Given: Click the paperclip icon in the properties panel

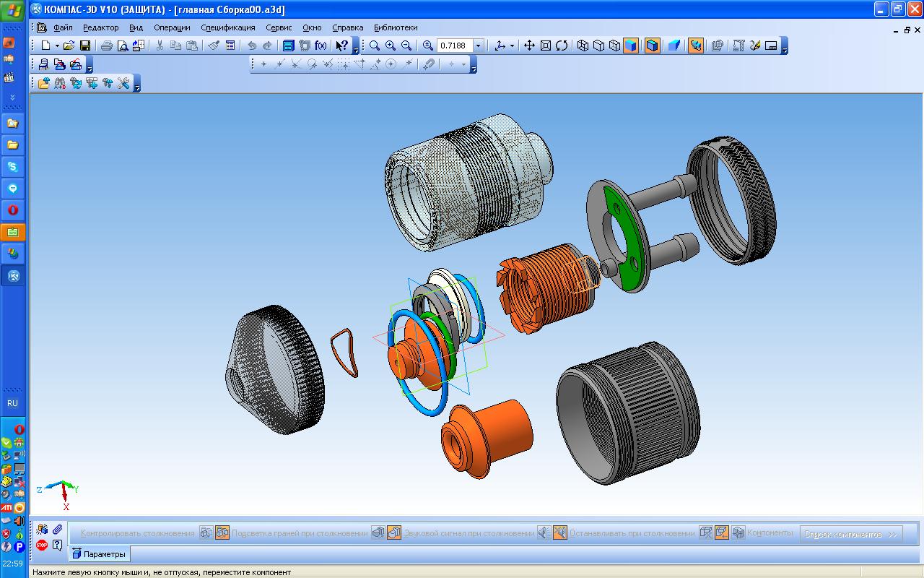Looking at the screenshot, I should 57,530.
